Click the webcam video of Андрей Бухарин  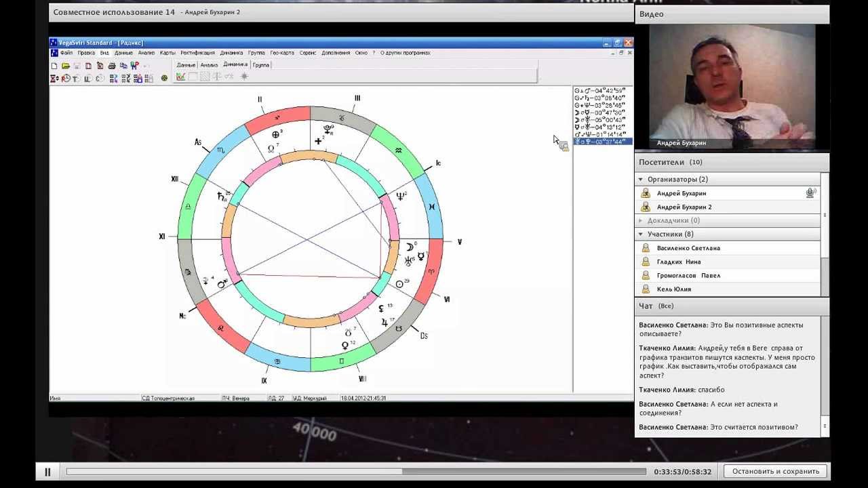(732, 86)
